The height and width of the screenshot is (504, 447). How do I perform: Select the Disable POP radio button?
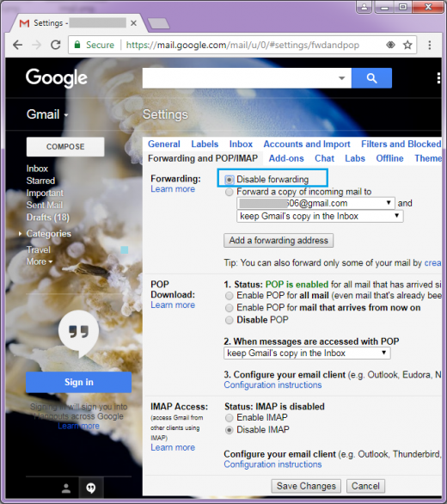pyautogui.click(x=230, y=320)
